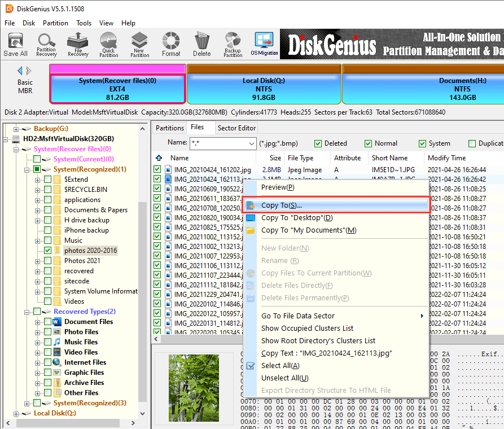
Task: Switch to the Sector Editor tab
Action: (236, 128)
